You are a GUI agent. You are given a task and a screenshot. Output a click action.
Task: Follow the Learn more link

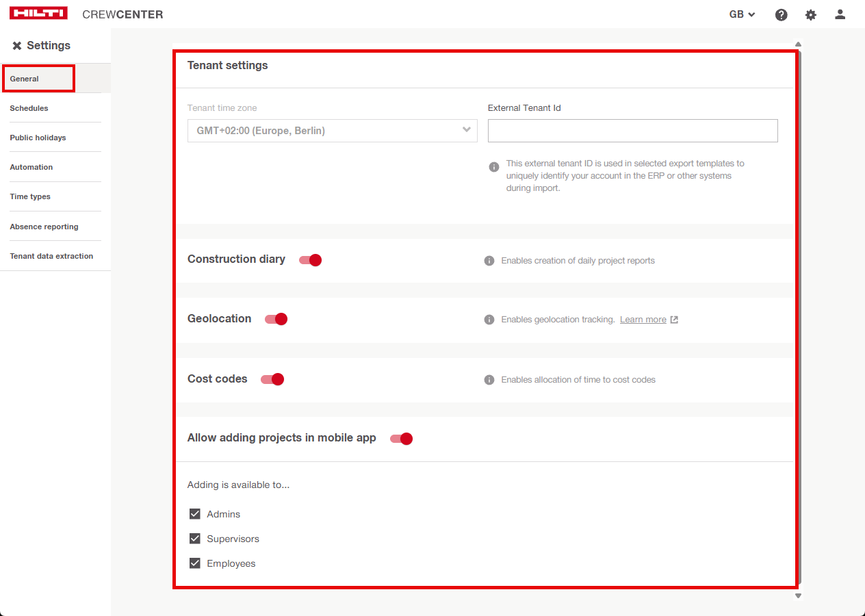click(x=643, y=320)
